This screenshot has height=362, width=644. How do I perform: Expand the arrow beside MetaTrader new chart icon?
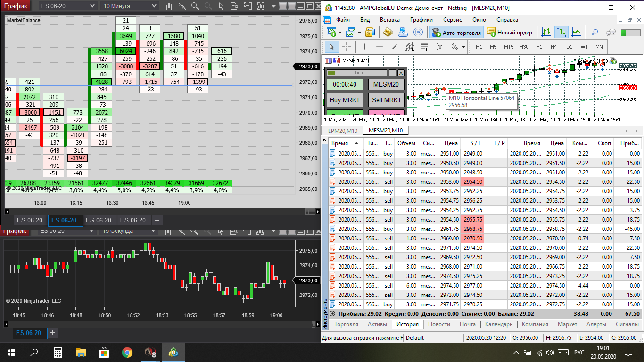point(339,33)
